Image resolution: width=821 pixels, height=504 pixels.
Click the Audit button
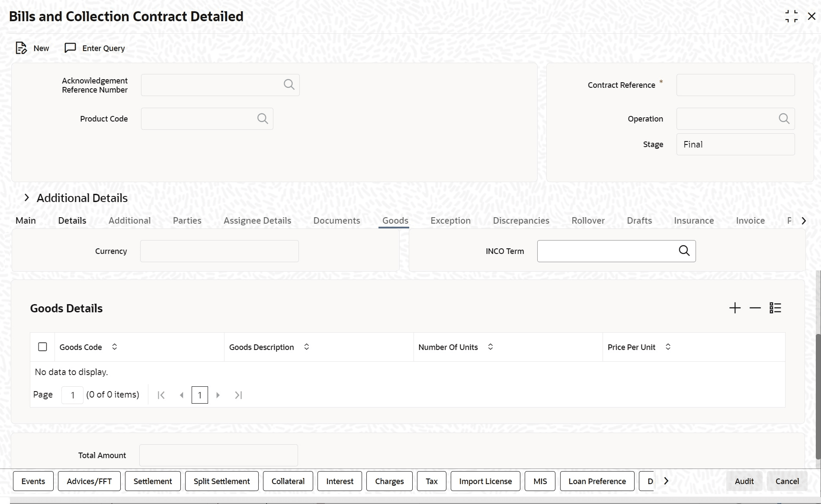[x=744, y=481]
